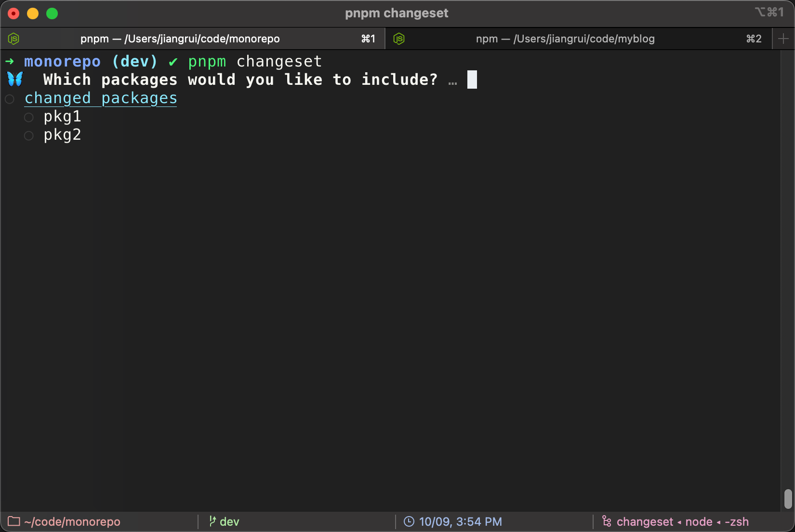Click the ⌥⌘1 window shortcut indicator
795x532 pixels.
coord(769,12)
